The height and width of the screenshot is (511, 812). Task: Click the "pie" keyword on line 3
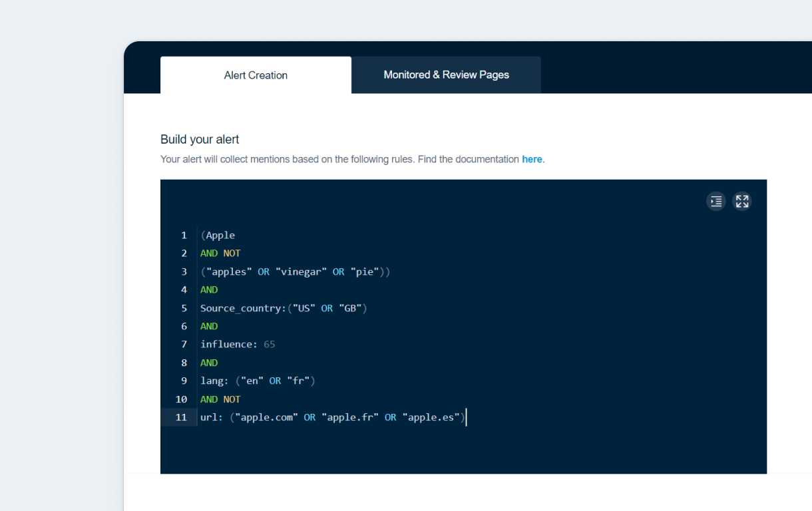(x=365, y=271)
